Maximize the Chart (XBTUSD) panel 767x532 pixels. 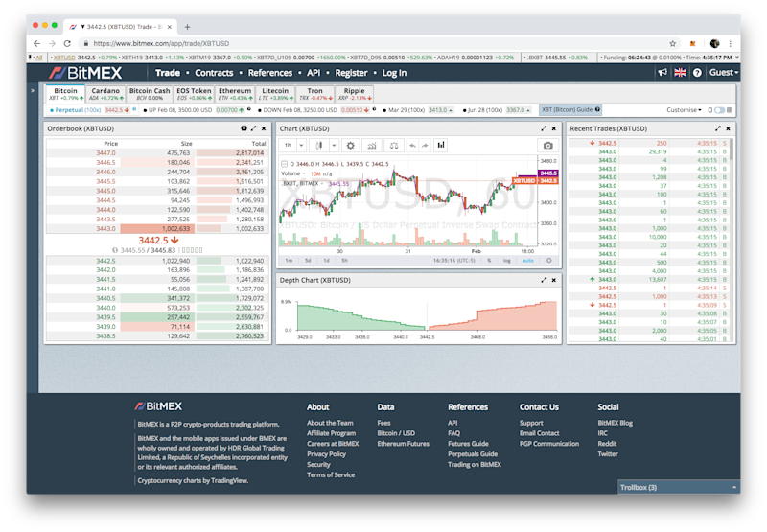(544, 128)
